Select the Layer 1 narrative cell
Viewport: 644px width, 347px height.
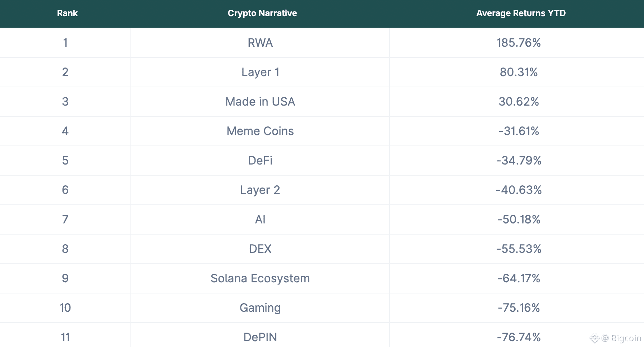[260, 72]
